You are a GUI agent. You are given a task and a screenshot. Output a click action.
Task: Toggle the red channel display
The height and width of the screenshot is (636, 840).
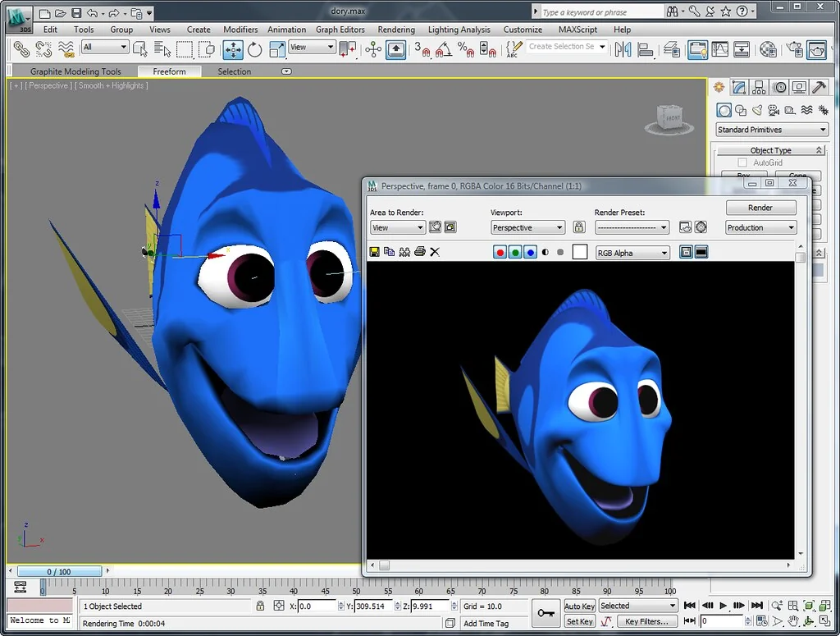(x=500, y=253)
